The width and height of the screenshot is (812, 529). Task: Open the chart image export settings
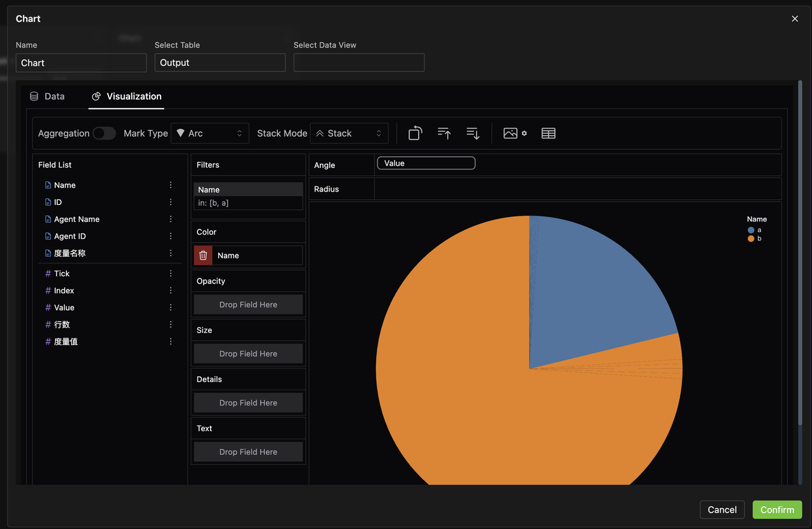pos(514,133)
